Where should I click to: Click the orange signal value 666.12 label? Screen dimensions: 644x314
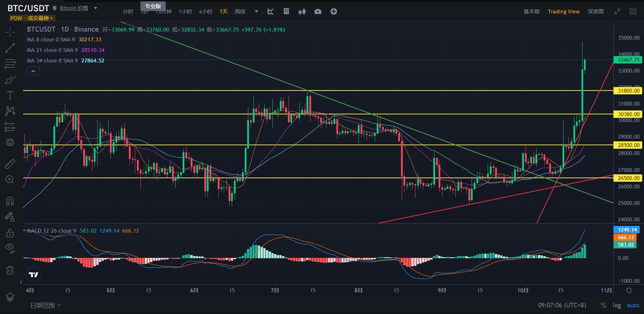click(x=626, y=237)
